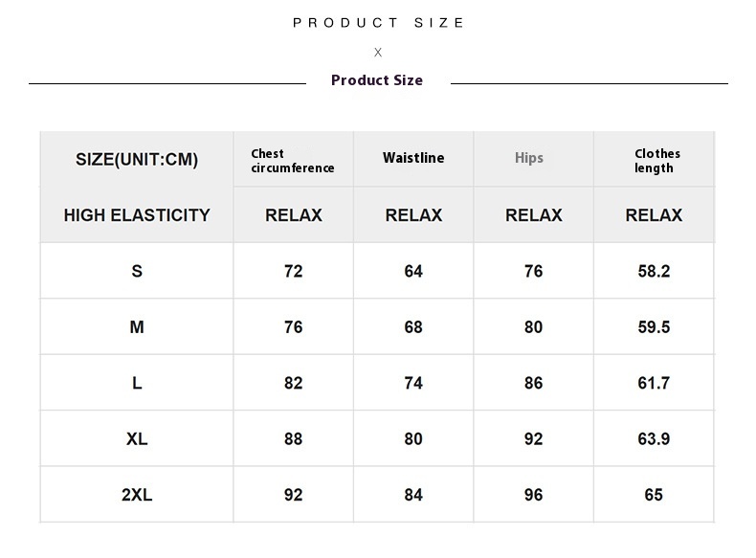The image size is (756, 558).
Task: Click the "PRODUCT SIZE" spaced title text
Action: click(x=378, y=23)
